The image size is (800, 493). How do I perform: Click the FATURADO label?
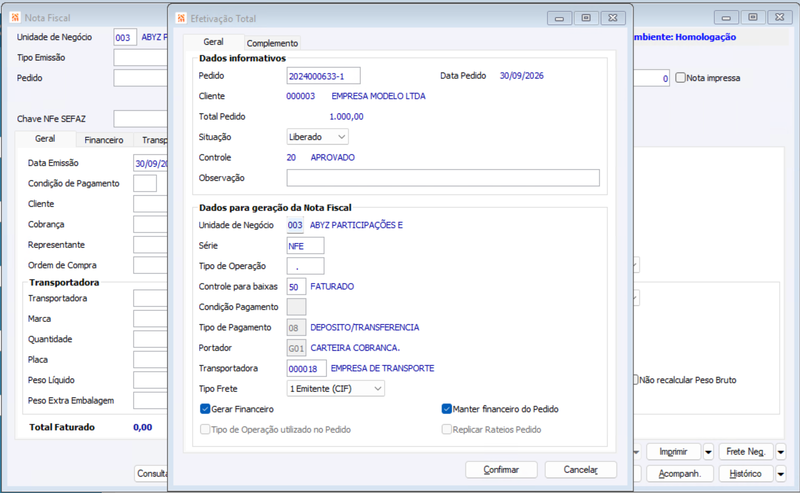pos(332,286)
